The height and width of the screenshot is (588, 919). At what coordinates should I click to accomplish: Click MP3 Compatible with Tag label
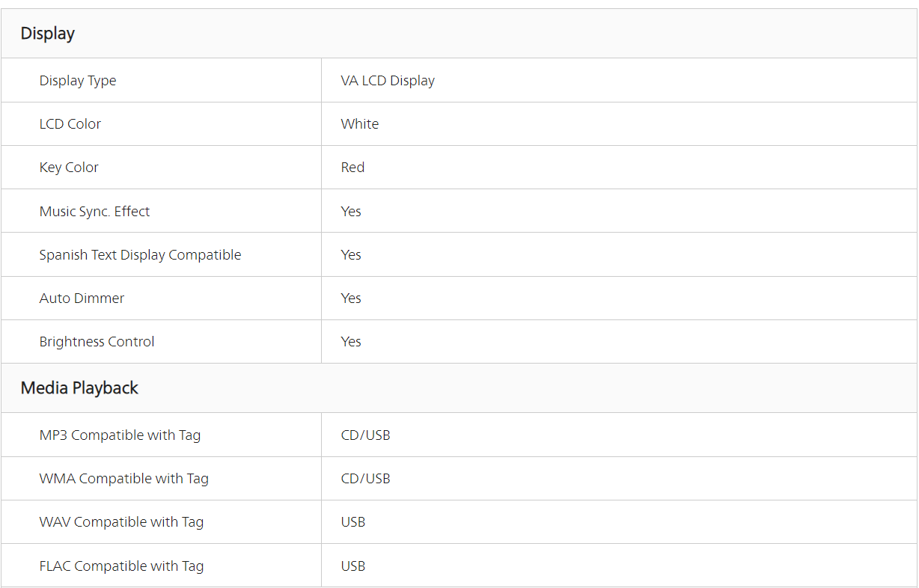pyautogui.click(x=120, y=435)
